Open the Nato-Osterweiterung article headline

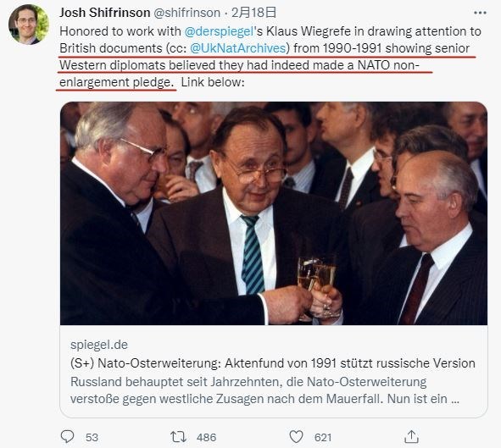tap(273, 363)
